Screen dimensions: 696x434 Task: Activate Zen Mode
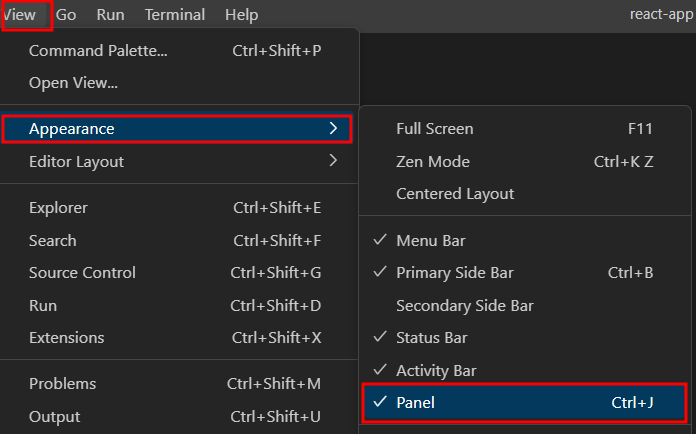pos(525,162)
